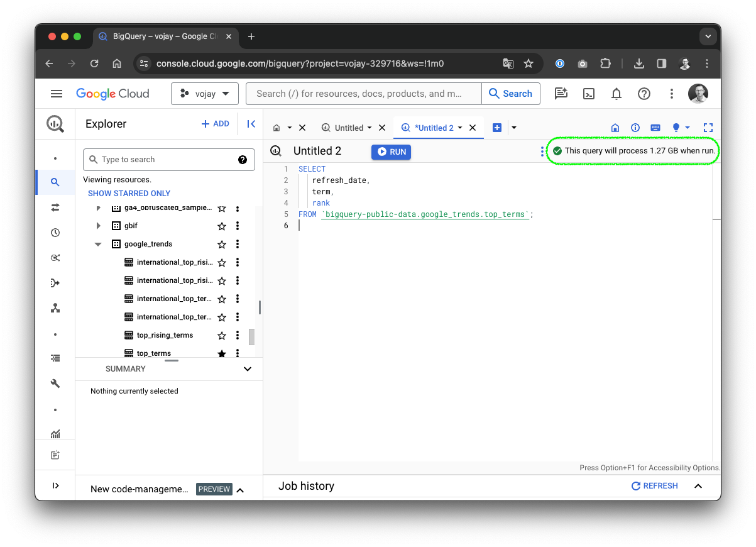The image size is (756, 547).
Task: Open the vojay project picker dropdown
Action: point(205,93)
